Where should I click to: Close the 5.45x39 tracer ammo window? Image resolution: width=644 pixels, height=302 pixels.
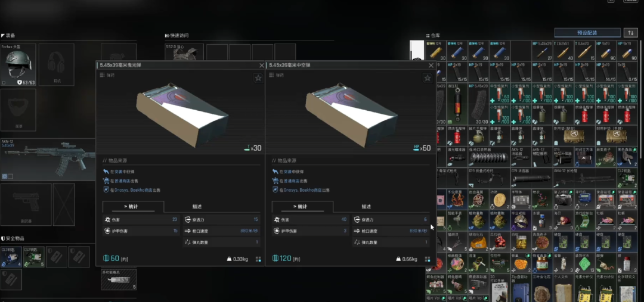[262, 65]
